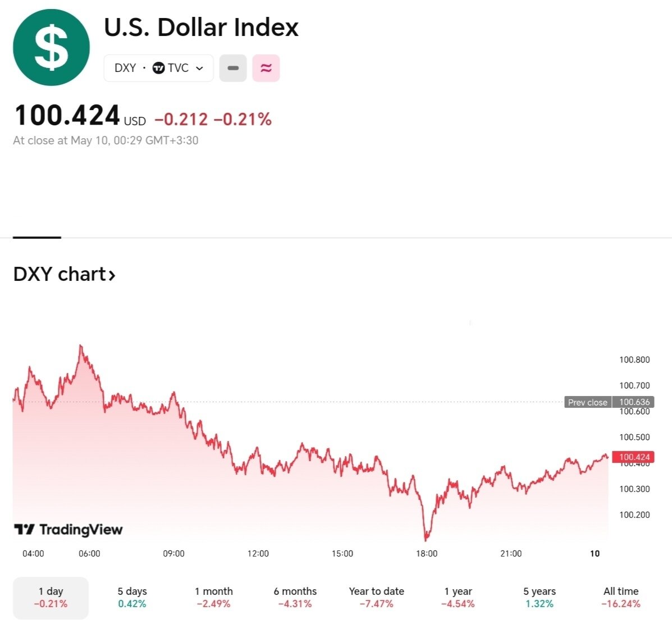Click the TVC source logo icon

coord(159,68)
